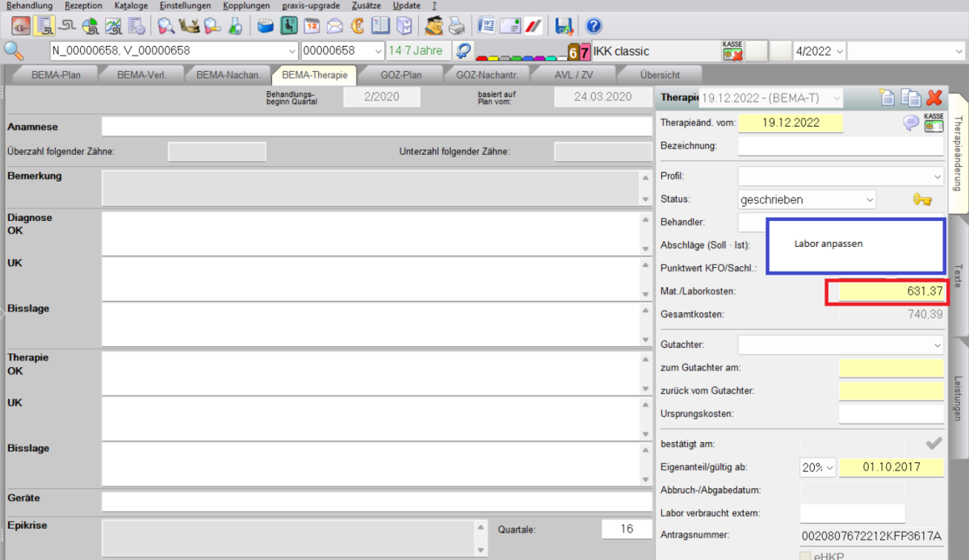Click the yellow key icon beside Status
Viewport: 969px width, 560px height.
click(x=922, y=199)
